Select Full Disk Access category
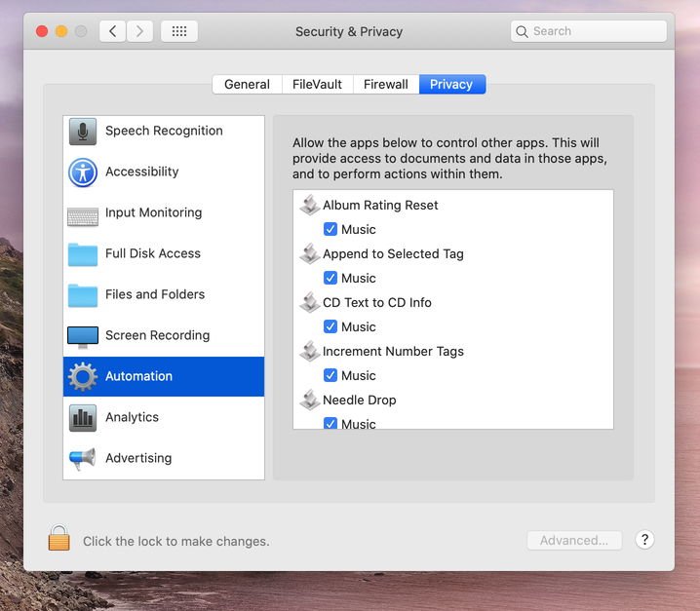The image size is (700, 611). pyautogui.click(x=164, y=254)
